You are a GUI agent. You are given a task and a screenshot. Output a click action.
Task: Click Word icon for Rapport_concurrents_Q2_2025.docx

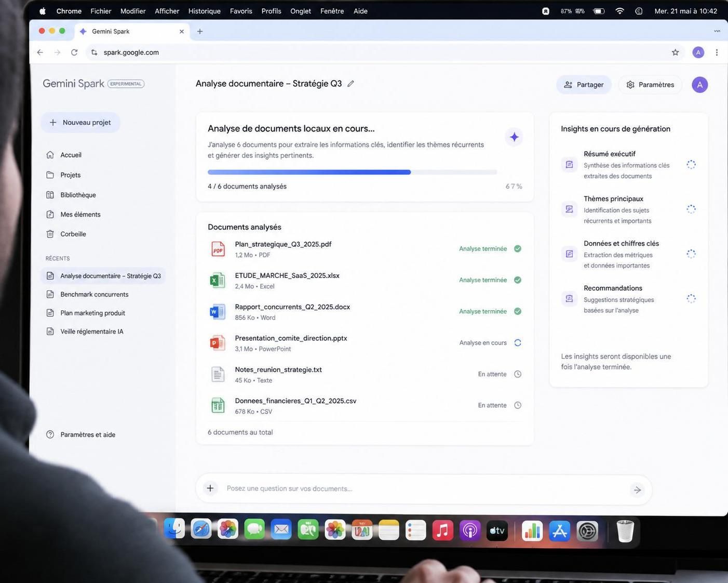click(x=218, y=312)
